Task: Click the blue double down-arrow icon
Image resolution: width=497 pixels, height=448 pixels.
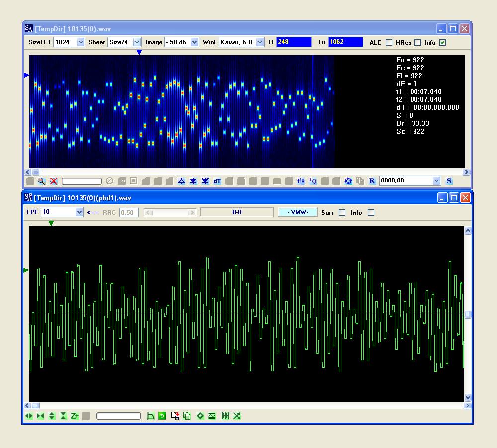Action: (x=205, y=181)
